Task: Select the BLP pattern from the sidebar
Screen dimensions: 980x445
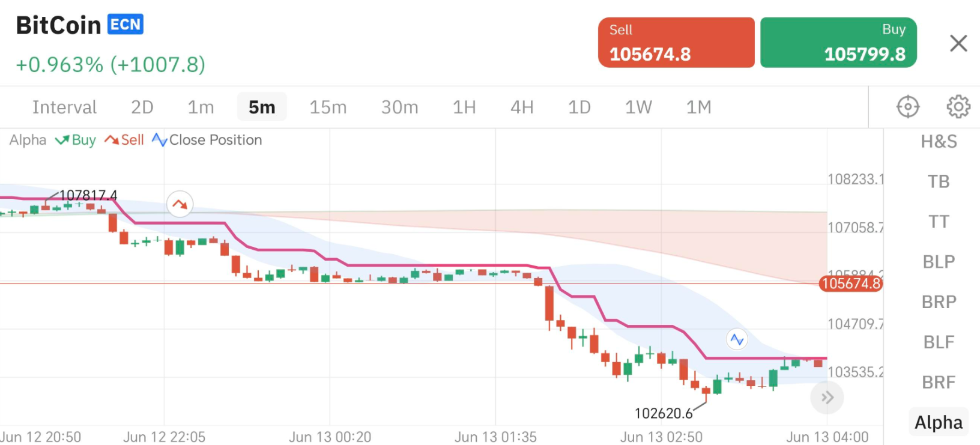Action: (x=938, y=262)
